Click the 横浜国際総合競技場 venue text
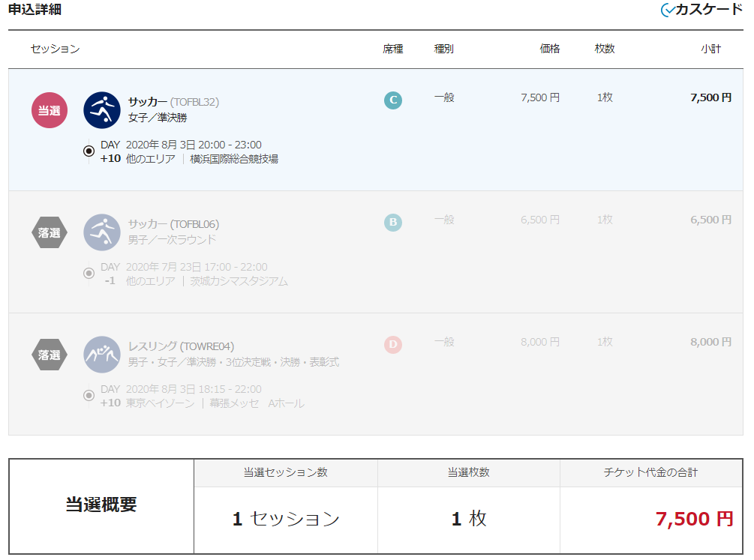Image resolution: width=754 pixels, height=560 pixels. coord(233,159)
